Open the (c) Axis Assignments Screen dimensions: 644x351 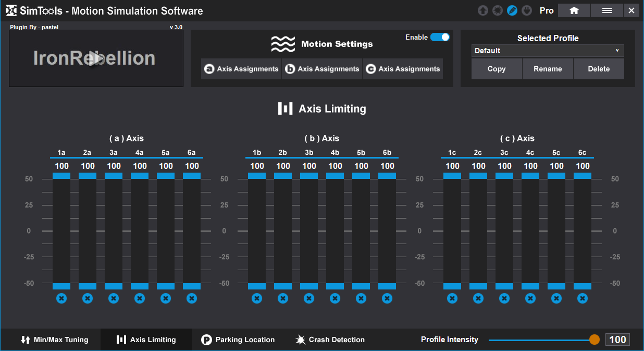[x=403, y=69]
